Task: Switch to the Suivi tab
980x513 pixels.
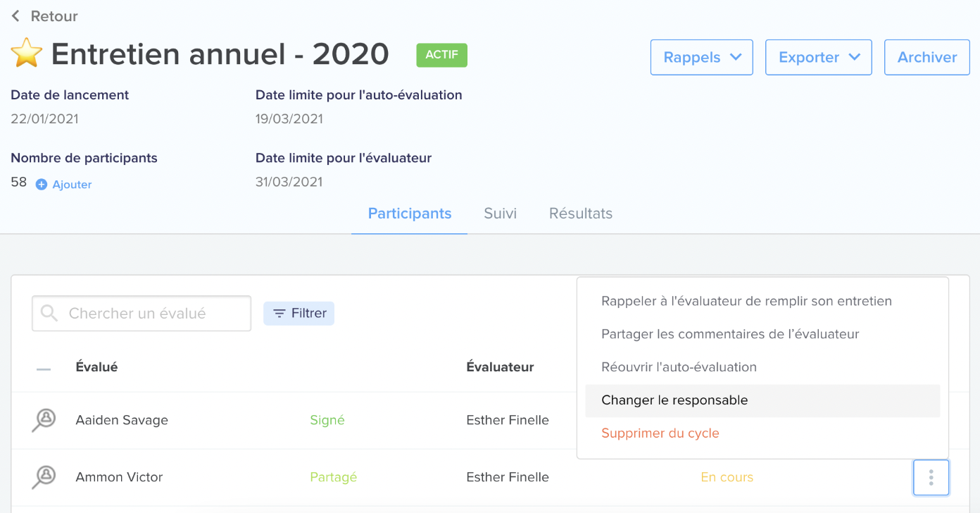Action: pos(501,214)
